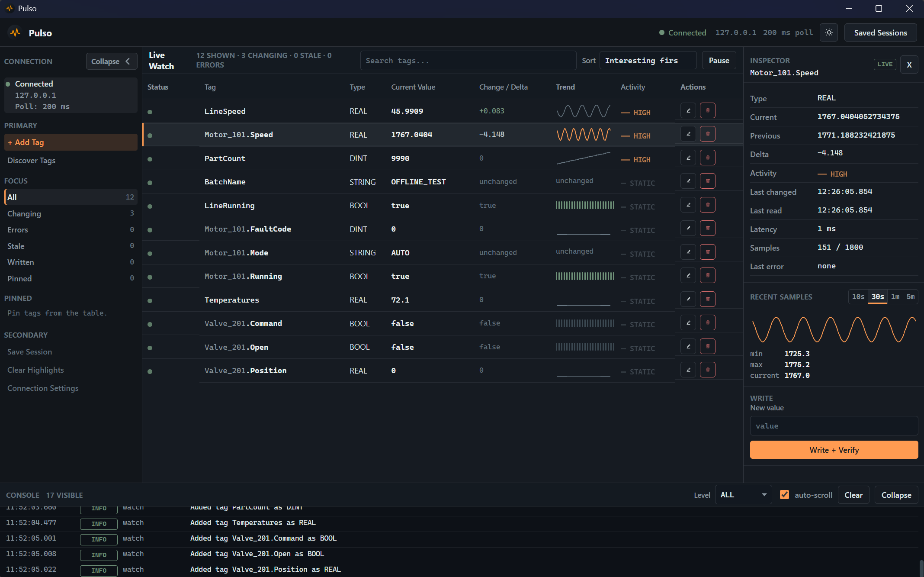Open Saved Sessions
The height and width of the screenshot is (577, 924).
click(880, 32)
